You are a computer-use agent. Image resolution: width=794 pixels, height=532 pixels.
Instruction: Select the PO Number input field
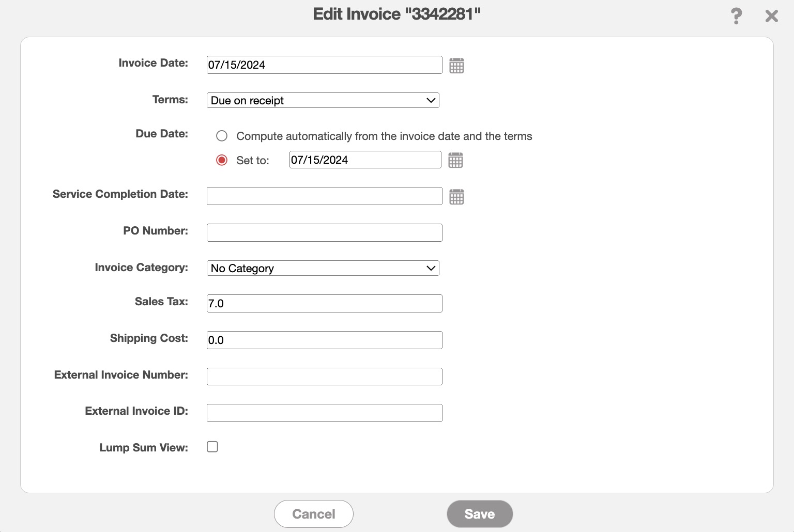coord(324,233)
